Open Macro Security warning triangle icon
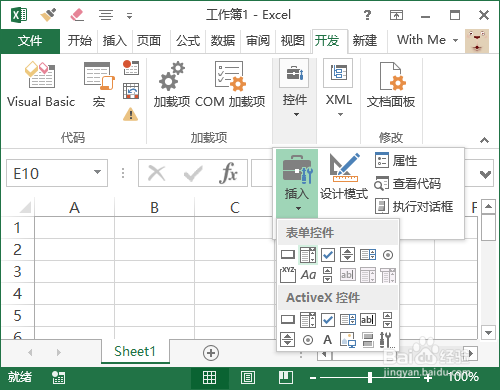500x390 pixels. pos(131,114)
